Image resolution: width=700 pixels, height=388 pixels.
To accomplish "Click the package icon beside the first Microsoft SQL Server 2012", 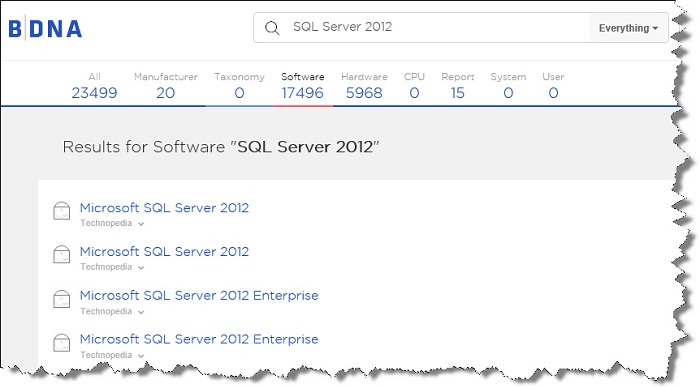I will tap(62, 211).
